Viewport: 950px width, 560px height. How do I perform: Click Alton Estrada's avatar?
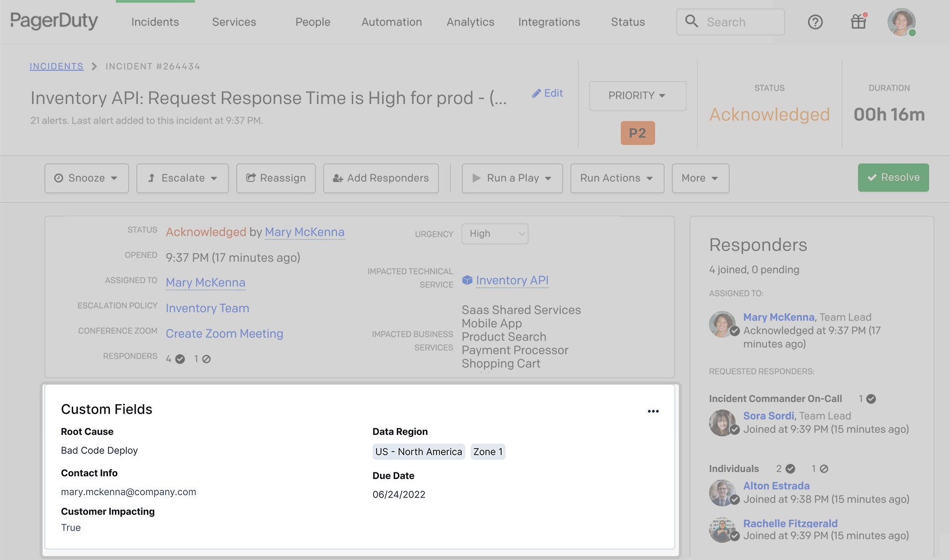(x=723, y=493)
